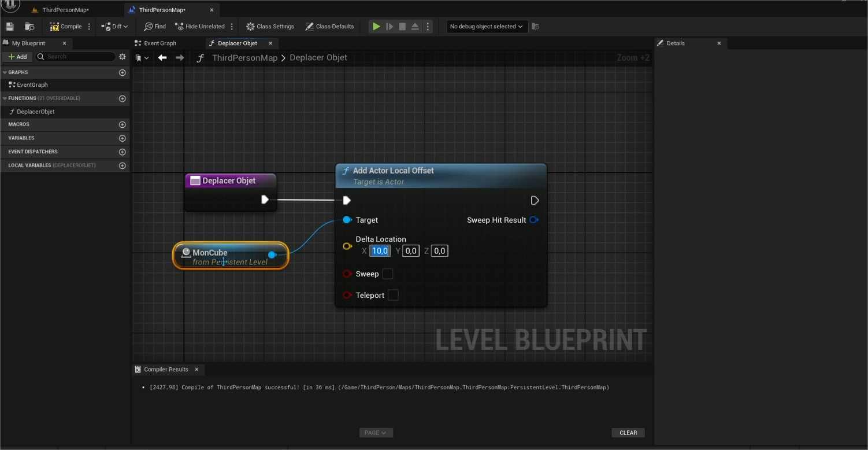The image size is (868, 450).
Task: Add a new macro with plus icon
Action: [x=122, y=124]
